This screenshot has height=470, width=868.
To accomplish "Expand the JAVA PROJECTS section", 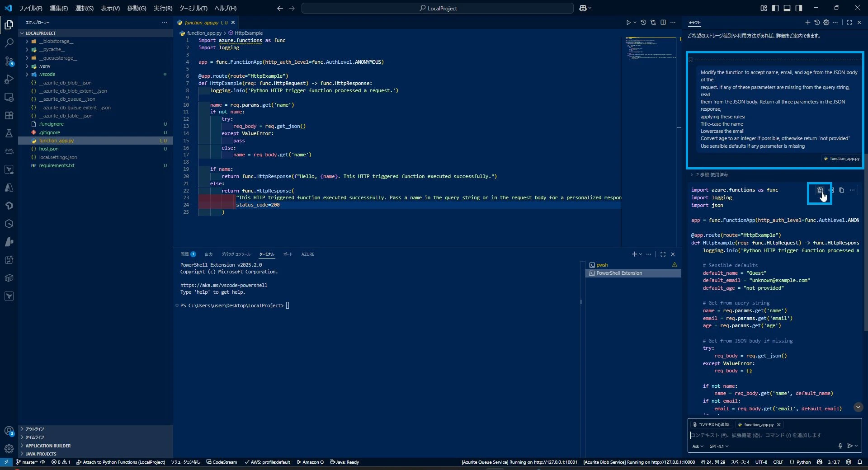I will tap(95, 454).
